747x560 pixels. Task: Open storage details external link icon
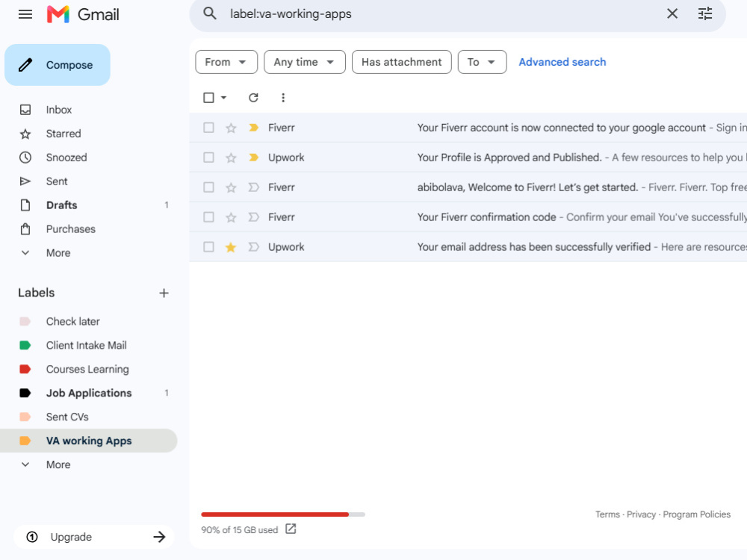click(x=291, y=529)
